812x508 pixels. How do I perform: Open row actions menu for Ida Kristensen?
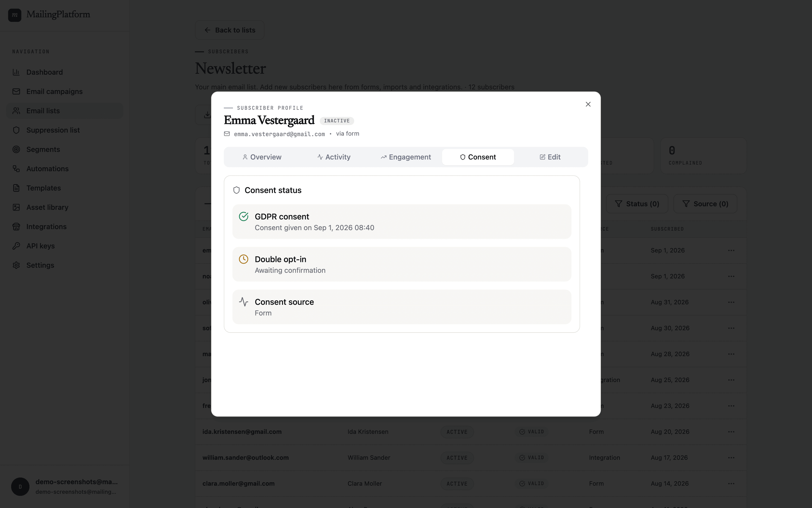pos(731,432)
